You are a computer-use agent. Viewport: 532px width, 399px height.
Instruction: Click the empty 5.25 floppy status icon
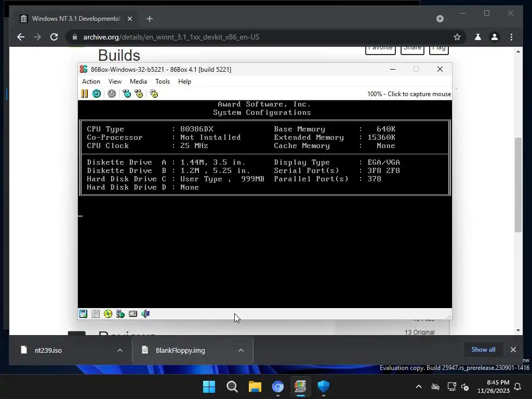(96, 314)
